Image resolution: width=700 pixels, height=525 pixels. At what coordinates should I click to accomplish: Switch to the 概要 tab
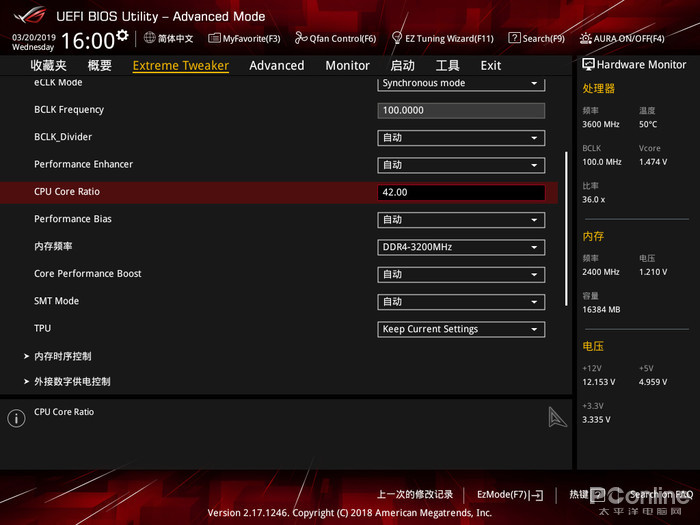(x=100, y=66)
